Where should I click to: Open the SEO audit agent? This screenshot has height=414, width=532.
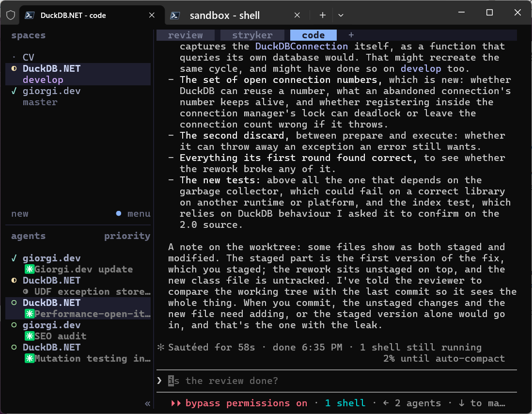61,336
